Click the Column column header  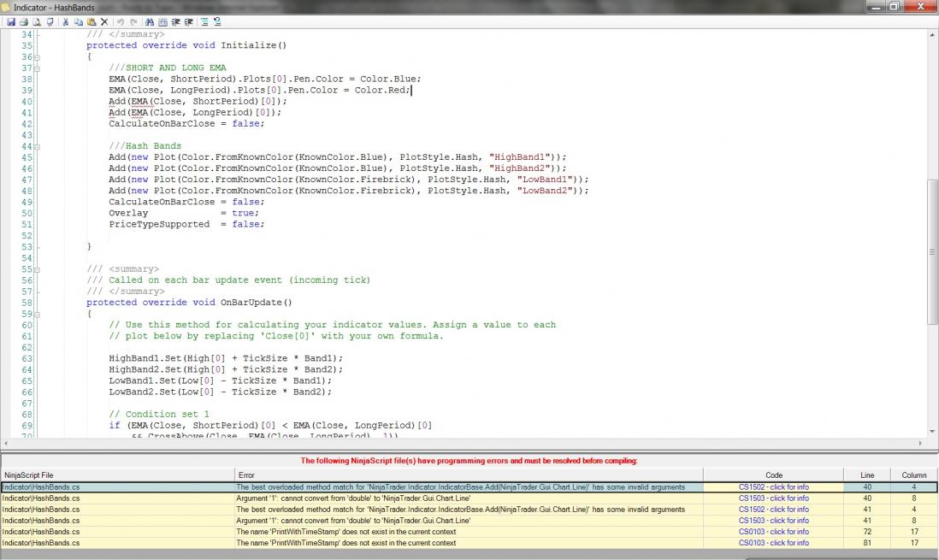tap(914, 475)
